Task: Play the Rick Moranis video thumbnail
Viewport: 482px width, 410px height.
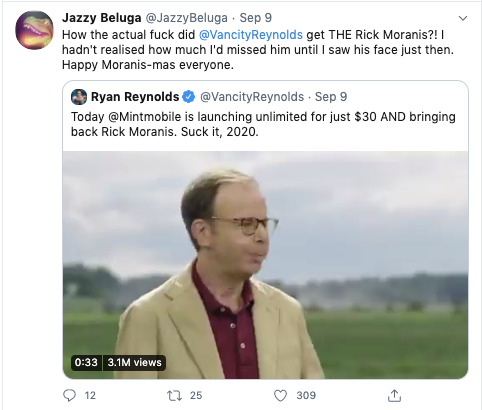Action: pyautogui.click(x=265, y=265)
